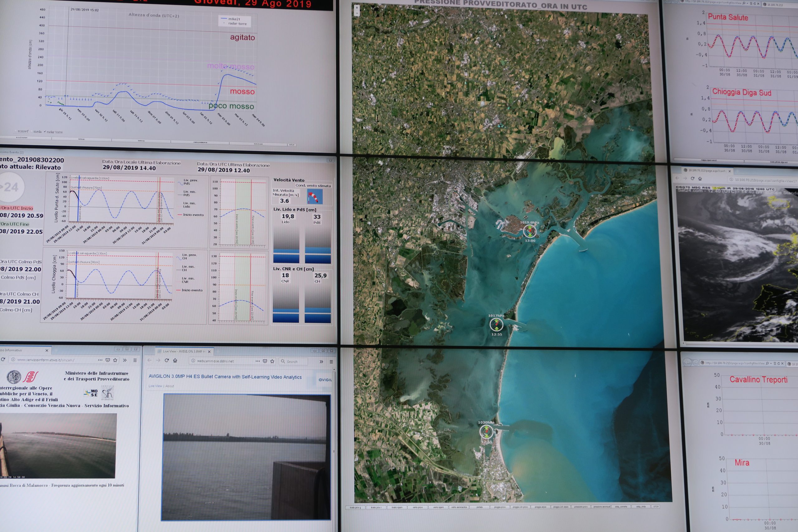The height and width of the screenshot is (532, 798).
Task: Toggle the radar torre series checkbox
Action: [45, 132]
